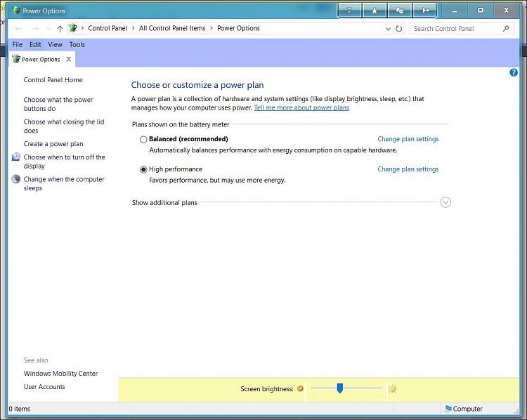Switch to the Power Options tab
The height and width of the screenshot is (420, 527).
[42, 59]
